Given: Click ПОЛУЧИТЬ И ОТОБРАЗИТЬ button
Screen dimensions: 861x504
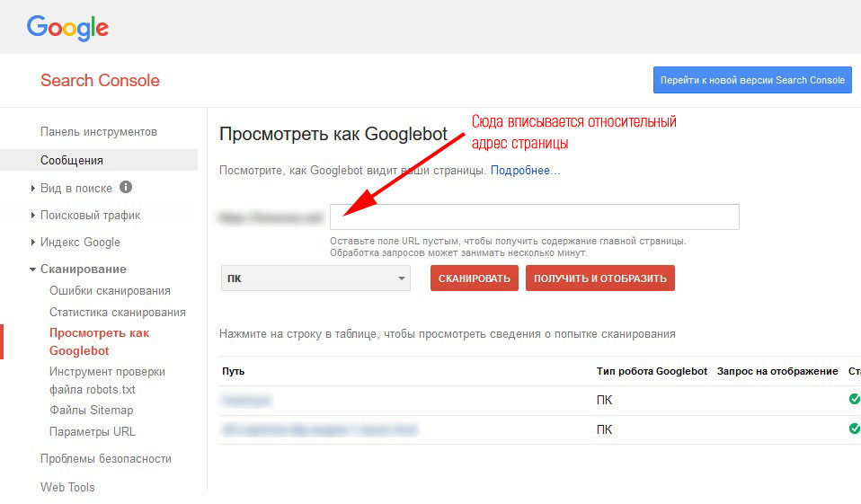Looking at the screenshot, I should click(600, 279).
